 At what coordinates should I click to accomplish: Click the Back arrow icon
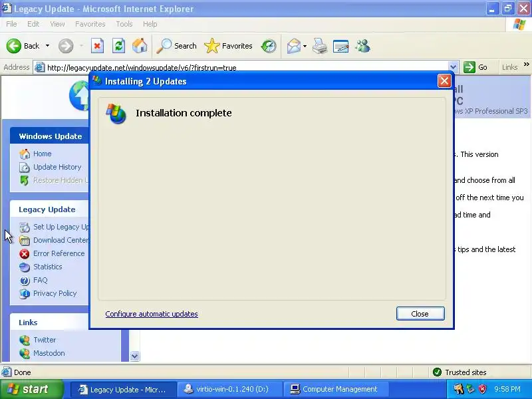tap(13, 46)
